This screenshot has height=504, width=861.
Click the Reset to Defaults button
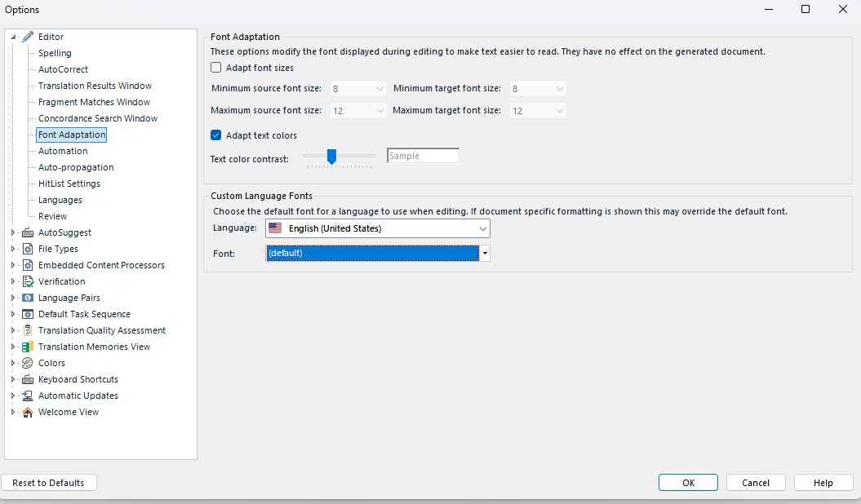48,482
